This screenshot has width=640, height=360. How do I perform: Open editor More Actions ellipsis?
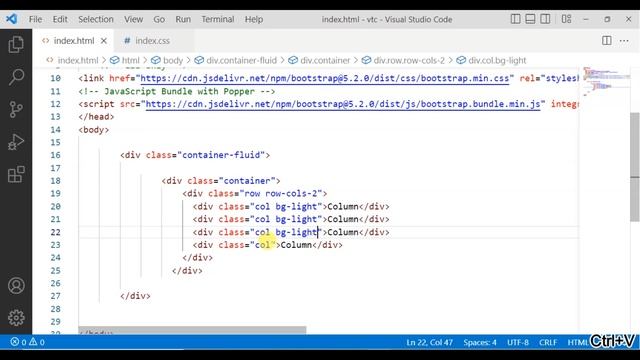624,40
